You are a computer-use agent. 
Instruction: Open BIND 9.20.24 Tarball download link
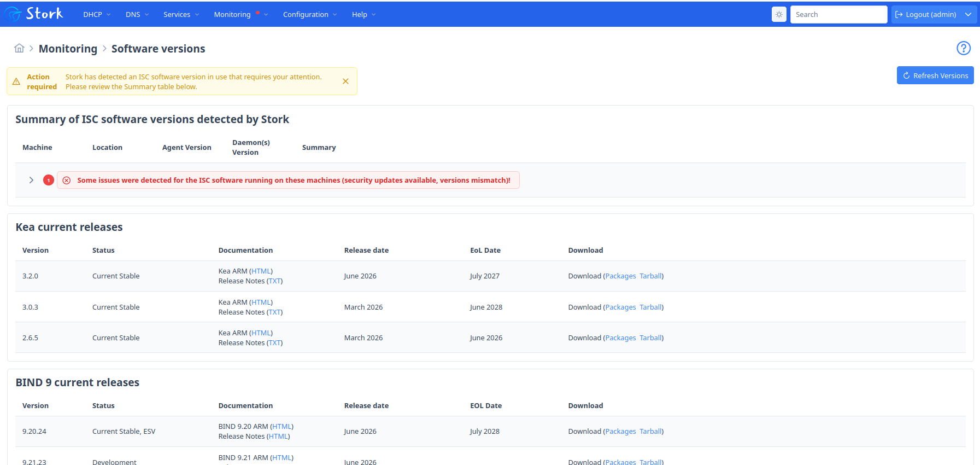(650, 432)
